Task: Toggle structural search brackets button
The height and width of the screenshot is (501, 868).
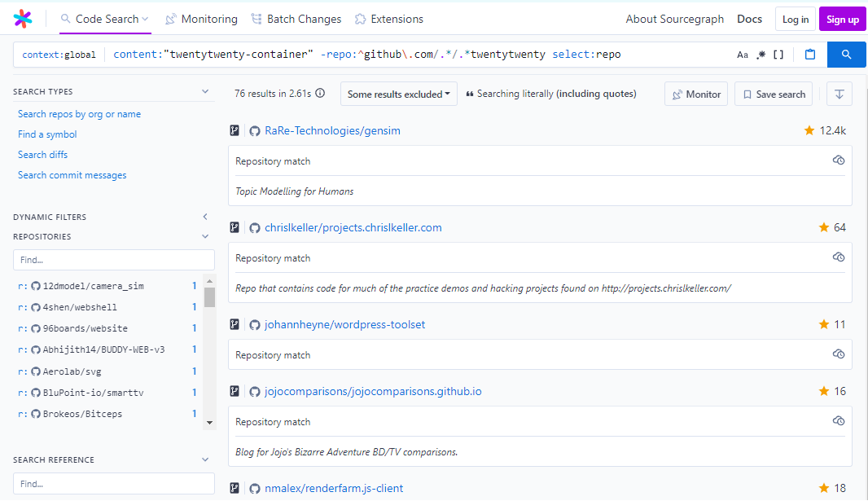Action: click(778, 55)
